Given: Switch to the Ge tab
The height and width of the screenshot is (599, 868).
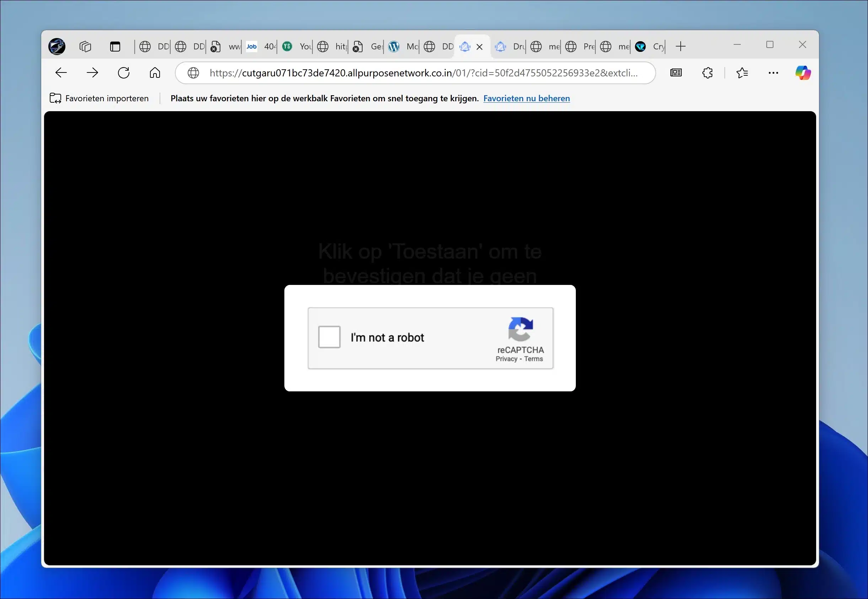Looking at the screenshot, I should (x=368, y=47).
